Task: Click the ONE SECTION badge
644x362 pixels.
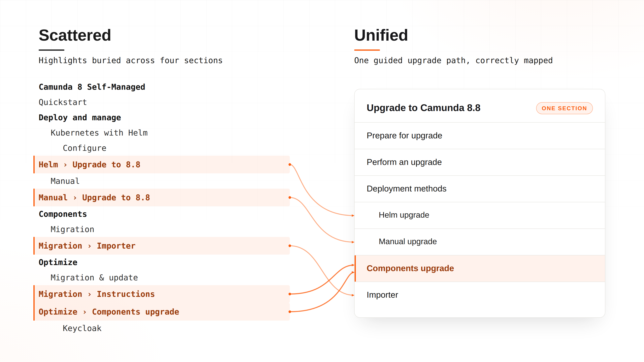Action: tap(564, 108)
